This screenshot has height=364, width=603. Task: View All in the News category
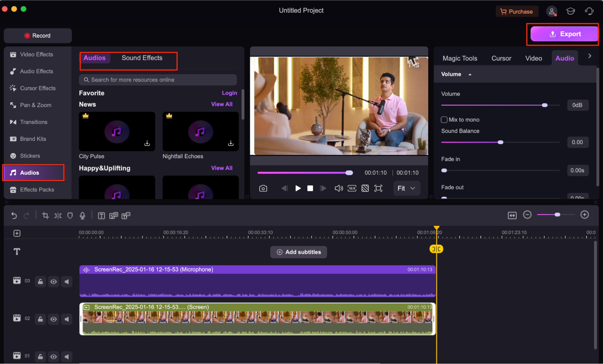[x=222, y=104]
